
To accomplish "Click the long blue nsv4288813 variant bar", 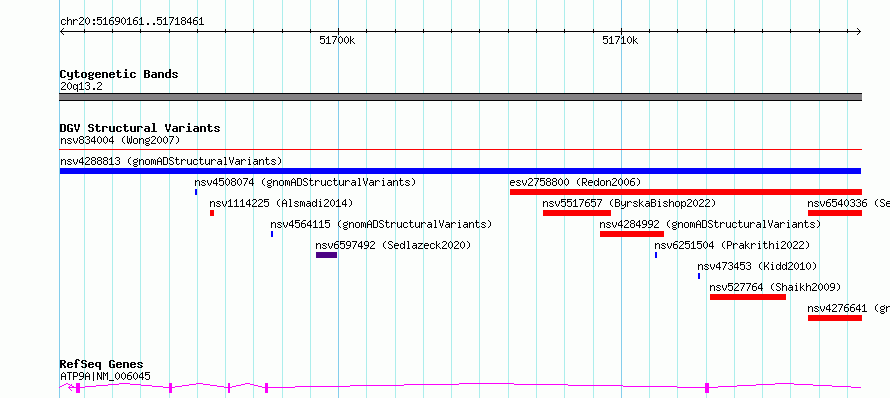I will click(x=460, y=171).
